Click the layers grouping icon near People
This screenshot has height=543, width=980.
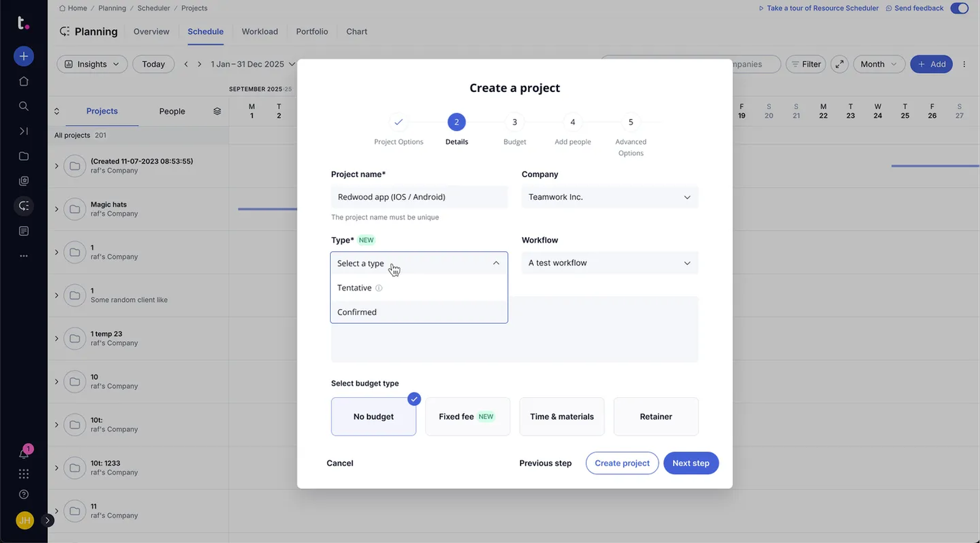click(217, 111)
